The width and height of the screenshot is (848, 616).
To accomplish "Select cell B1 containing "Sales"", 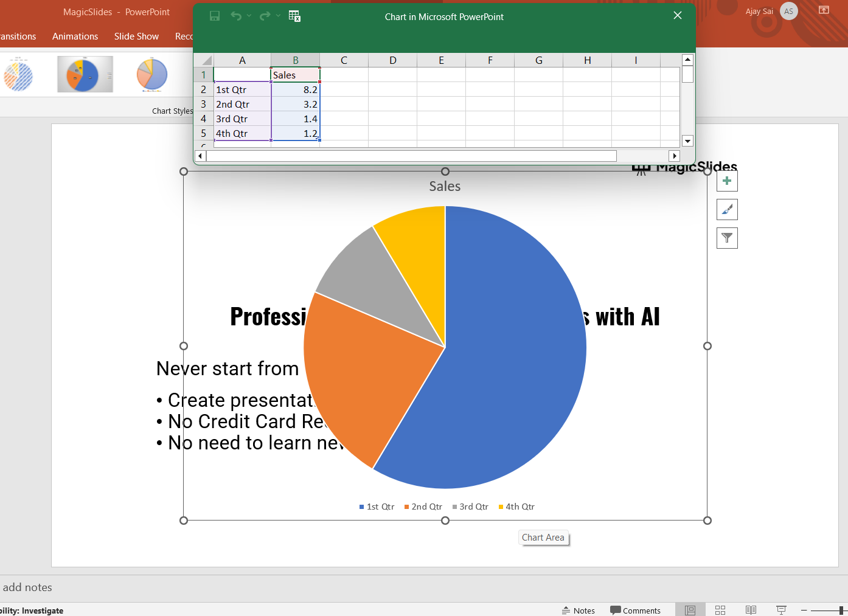I will point(296,75).
